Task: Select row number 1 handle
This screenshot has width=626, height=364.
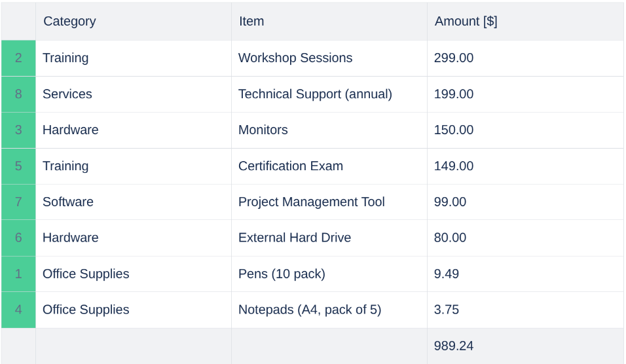Action: (18, 274)
